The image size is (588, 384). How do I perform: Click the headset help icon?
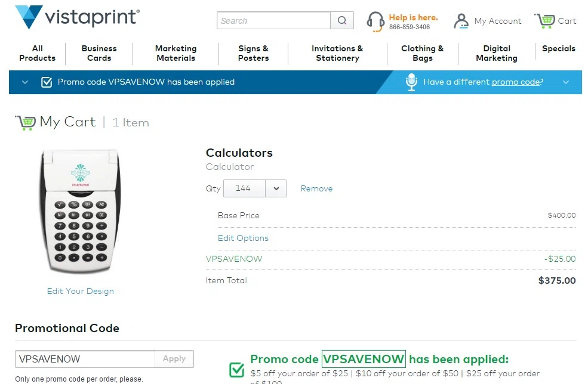(375, 21)
